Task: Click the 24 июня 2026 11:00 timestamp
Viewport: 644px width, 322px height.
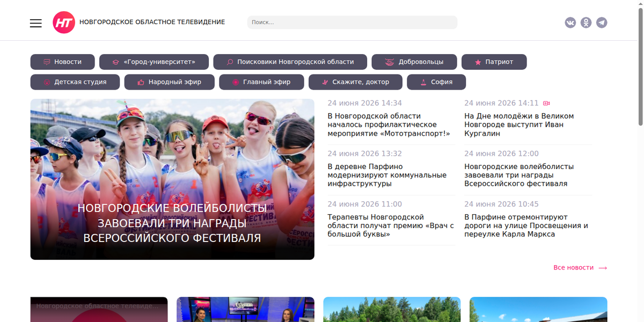Action: pos(365,204)
